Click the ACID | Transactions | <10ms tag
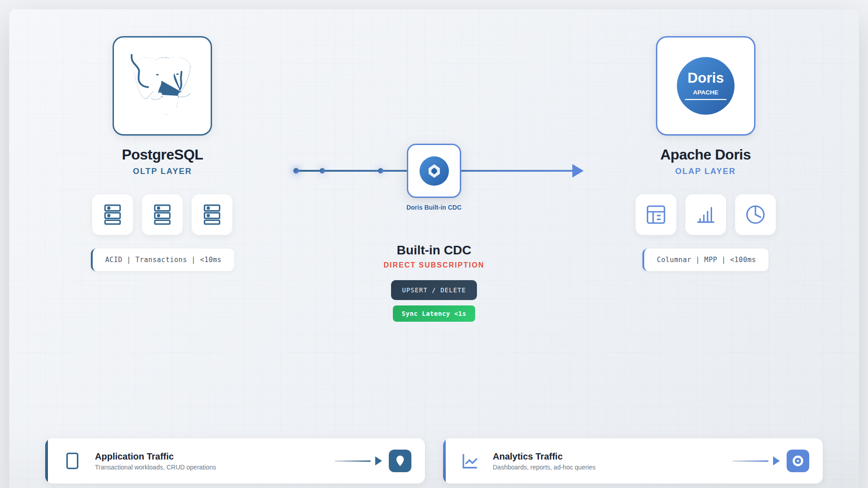 [163, 260]
